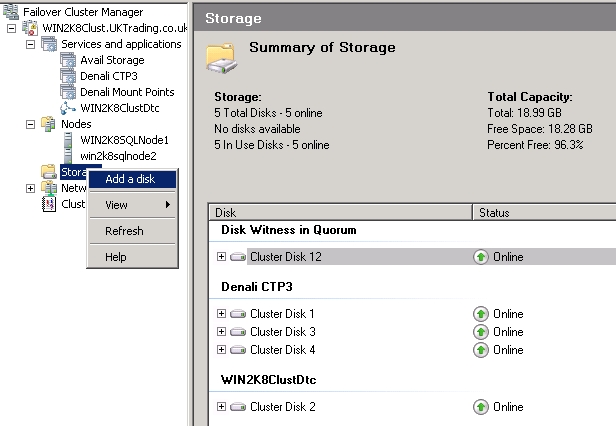Choose Add a disk from context menu
This screenshot has width=616, height=426.
[127, 180]
